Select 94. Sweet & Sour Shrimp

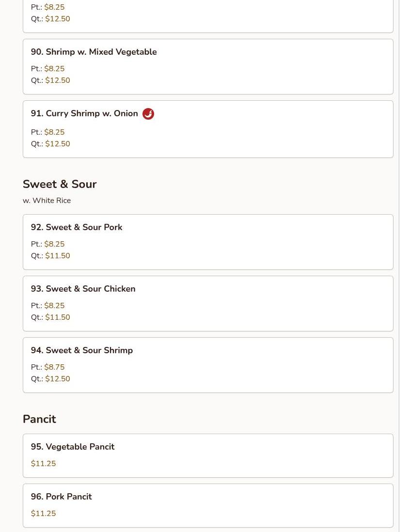(x=208, y=365)
